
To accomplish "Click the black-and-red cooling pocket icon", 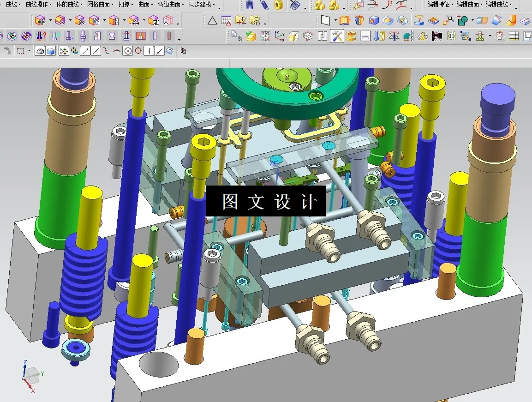I will tap(437, 36).
